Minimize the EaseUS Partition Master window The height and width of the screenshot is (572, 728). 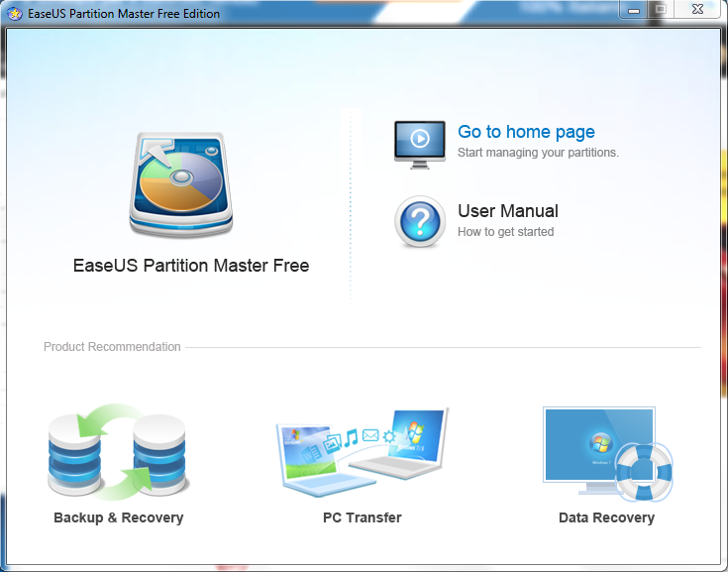point(634,9)
